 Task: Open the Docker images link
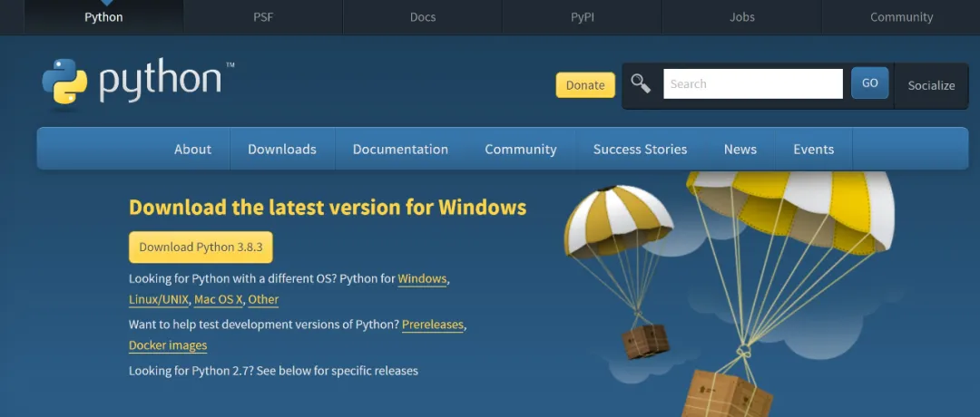(x=168, y=345)
